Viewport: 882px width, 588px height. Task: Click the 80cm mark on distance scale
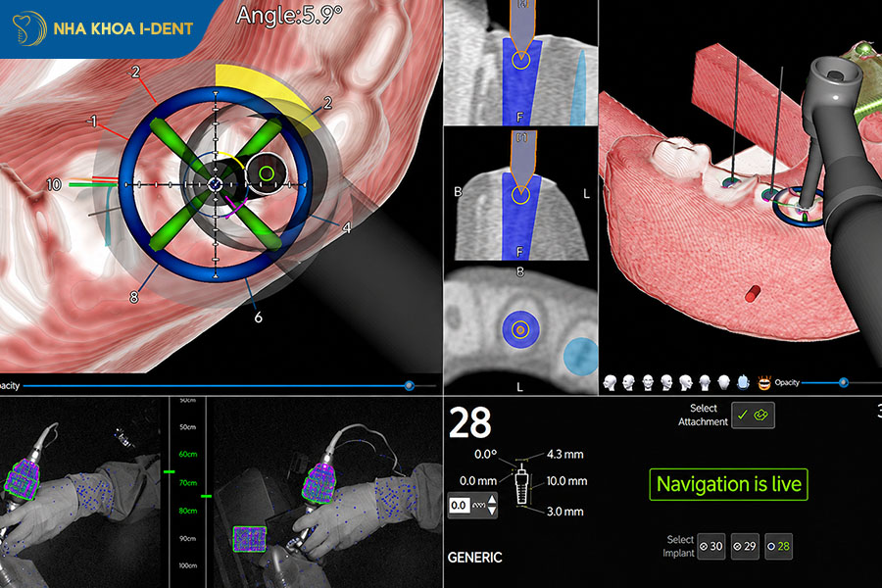coord(188,511)
